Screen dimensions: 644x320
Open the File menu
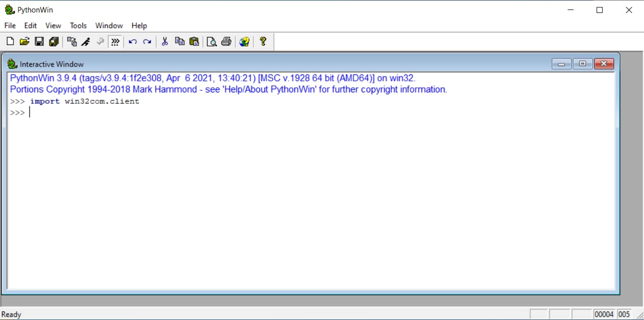[x=10, y=25]
